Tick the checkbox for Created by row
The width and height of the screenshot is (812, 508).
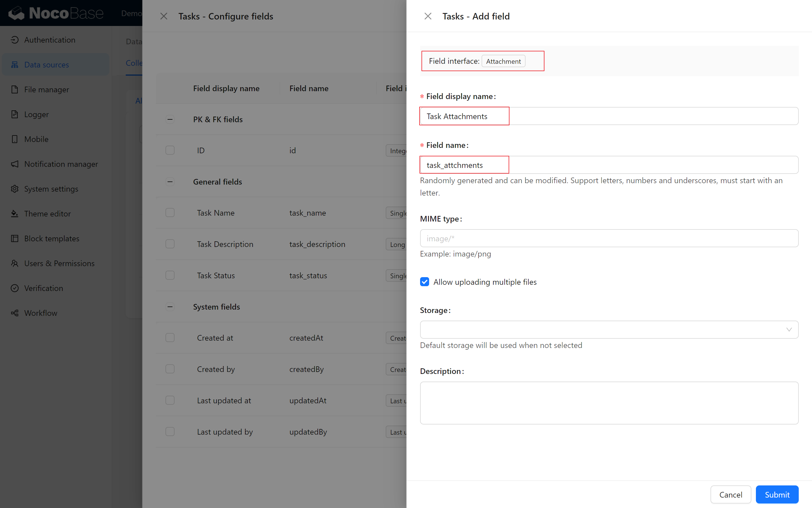(170, 369)
